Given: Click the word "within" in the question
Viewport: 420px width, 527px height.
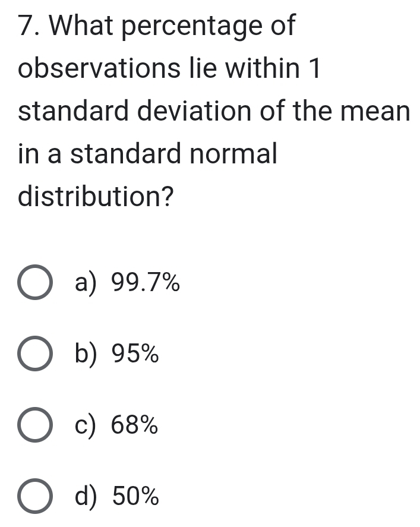Looking at the screenshot, I should (x=261, y=70).
